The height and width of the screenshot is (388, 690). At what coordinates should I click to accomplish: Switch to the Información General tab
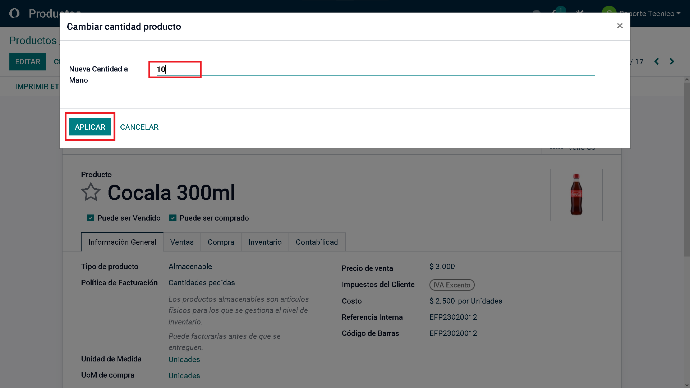point(122,242)
